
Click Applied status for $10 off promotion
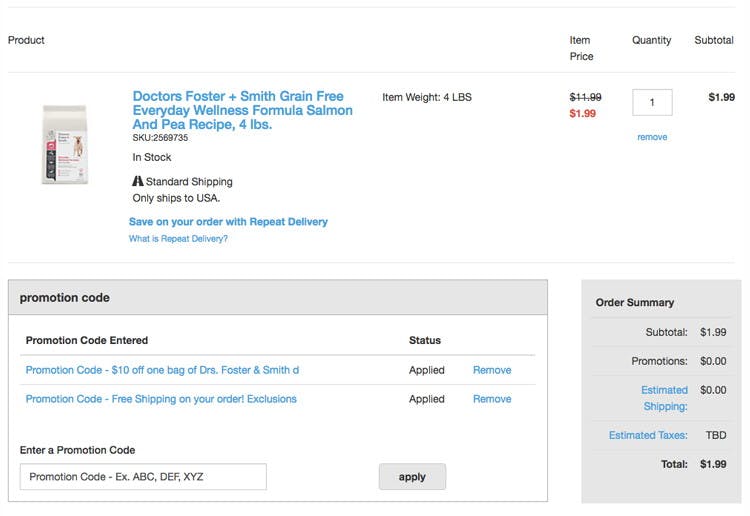click(x=427, y=370)
